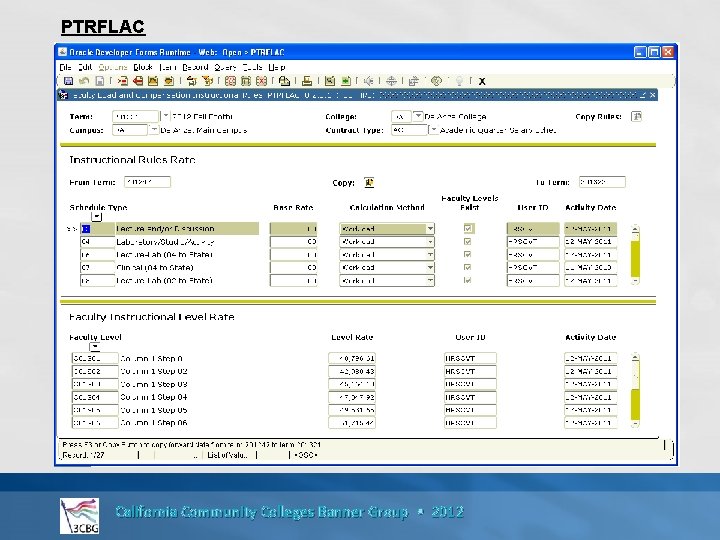Open the College lookup dropdown arrow
The height and width of the screenshot is (540, 720).
[x=418, y=116]
